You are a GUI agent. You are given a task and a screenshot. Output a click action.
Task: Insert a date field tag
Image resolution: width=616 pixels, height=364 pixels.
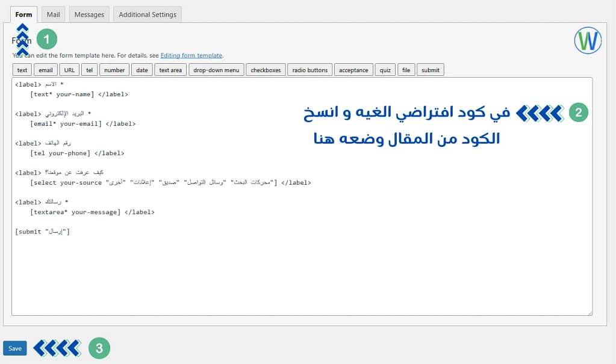[142, 69]
